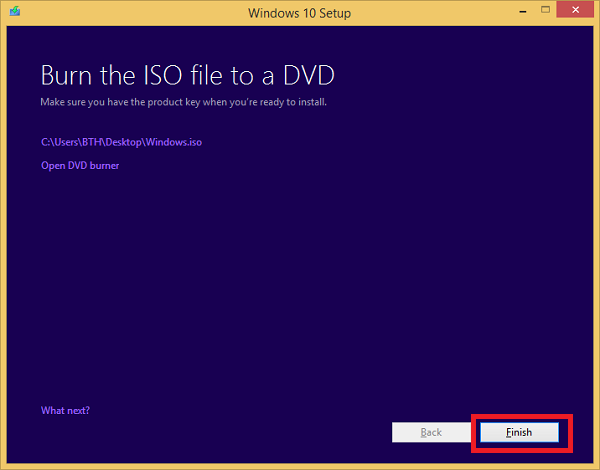Click the 'Burn the ISO file to a DVD' heading

(x=188, y=75)
